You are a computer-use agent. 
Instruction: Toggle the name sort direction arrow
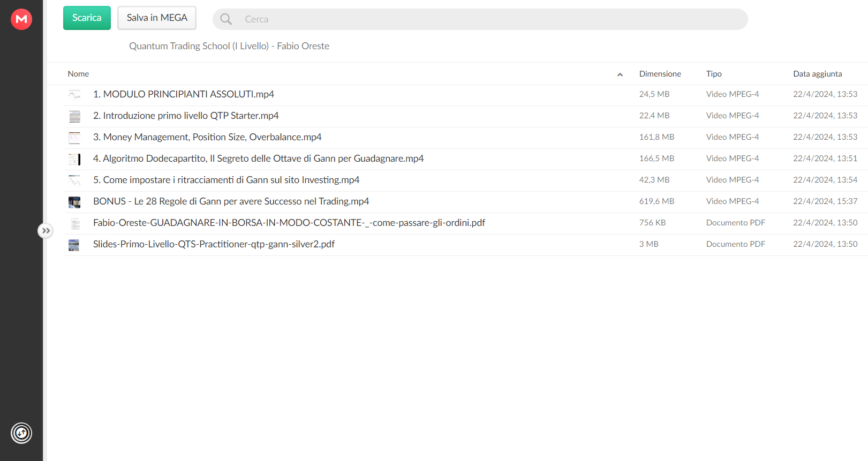[x=620, y=74]
